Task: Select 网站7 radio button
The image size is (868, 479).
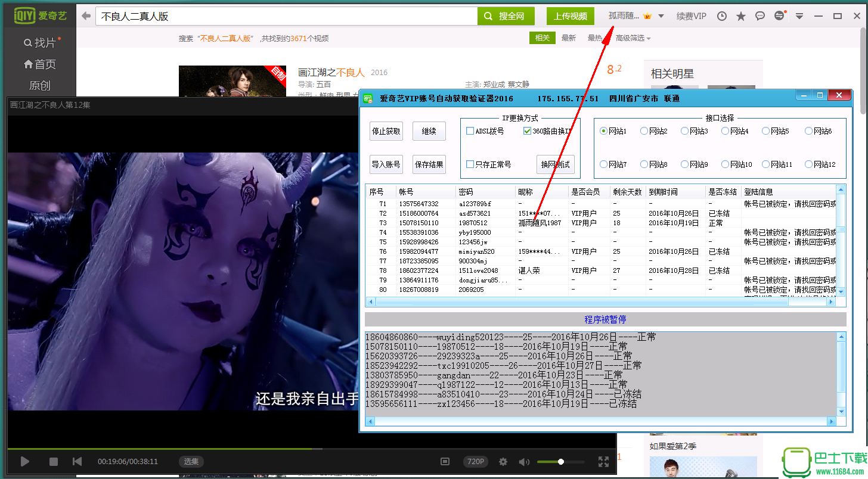Action: [x=603, y=164]
